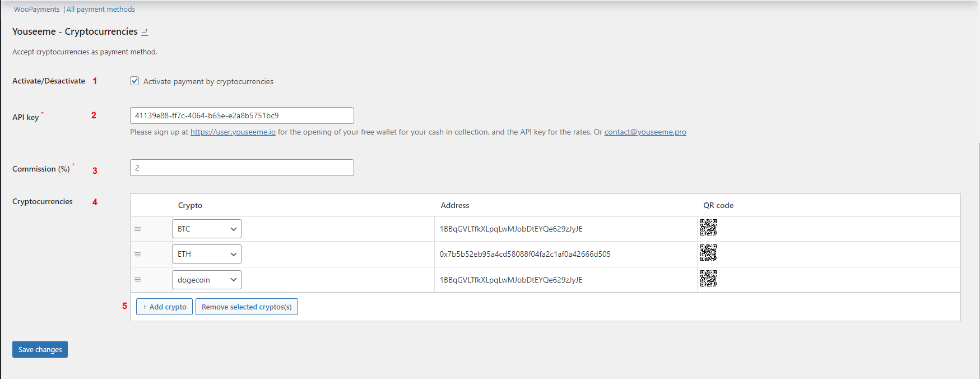The image size is (980, 379).
Task: Open the user.youseeme.io signup link
Action: pos(233,132)
